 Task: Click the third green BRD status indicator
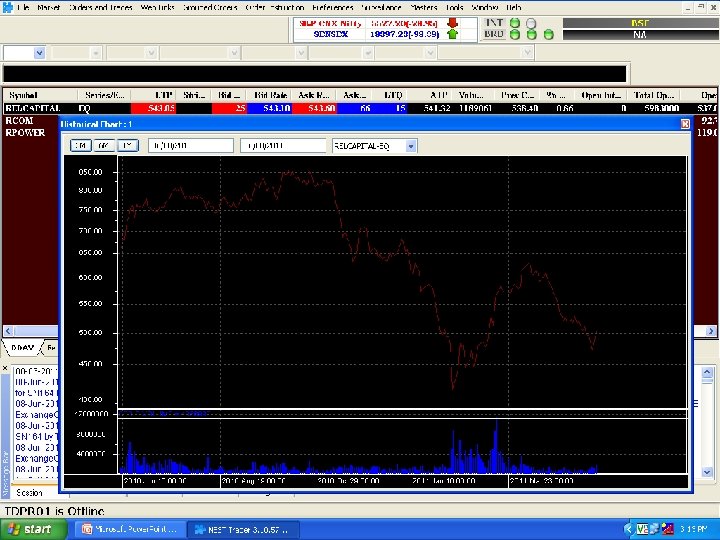[548, 34]
